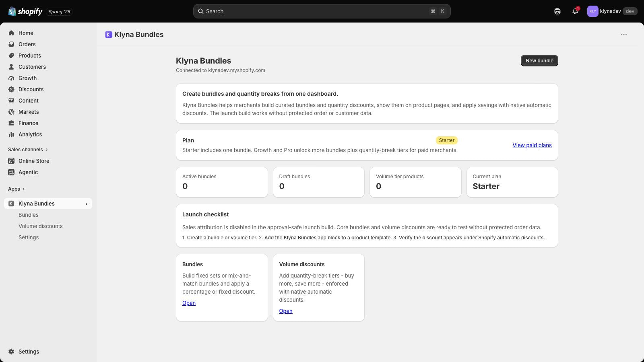Screen dimensions: 644x362
Task: Expand the Apps section
Action: (17, 189)
